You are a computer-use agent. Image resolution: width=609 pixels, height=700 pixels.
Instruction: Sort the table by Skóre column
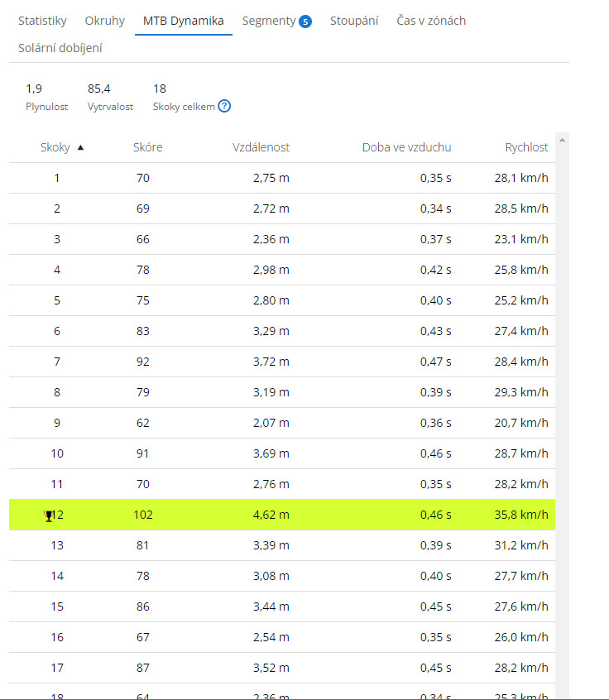click(x=147, y=147)
